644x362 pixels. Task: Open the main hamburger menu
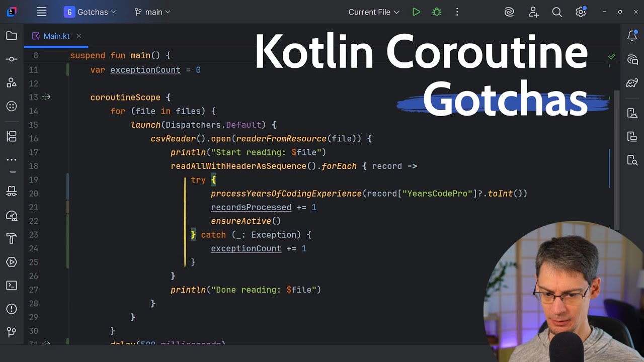pyautogui.click(x=42, y=12)
